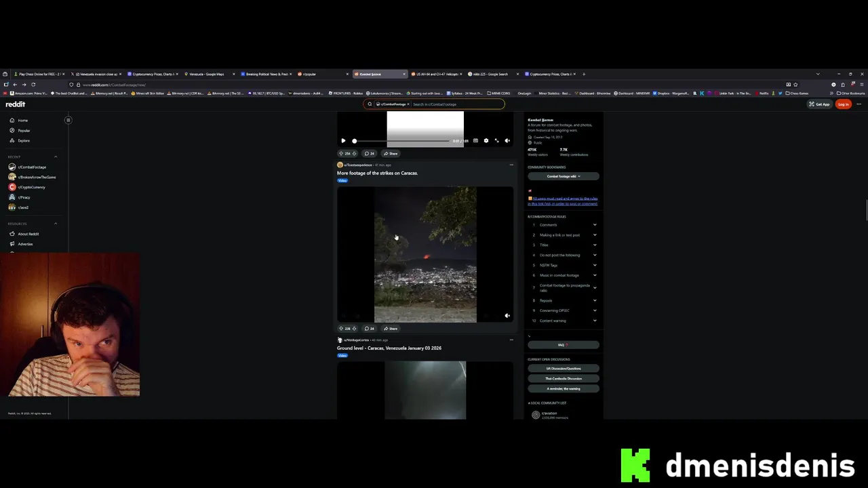Open a new browser tab
Screen dimensions: 868x488
pos(584,74)
